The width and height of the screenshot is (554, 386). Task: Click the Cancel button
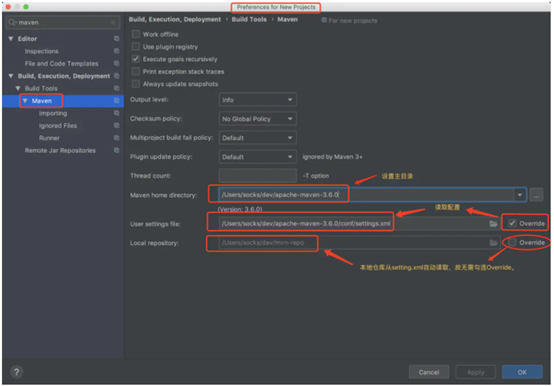click(x=429, y=372)
